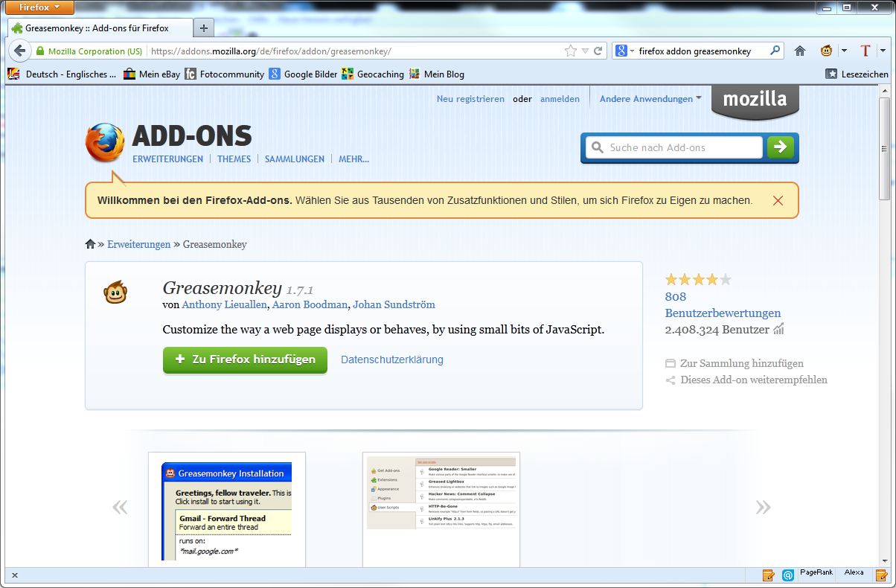Submit add-on search with green arrow

[780, 147]
